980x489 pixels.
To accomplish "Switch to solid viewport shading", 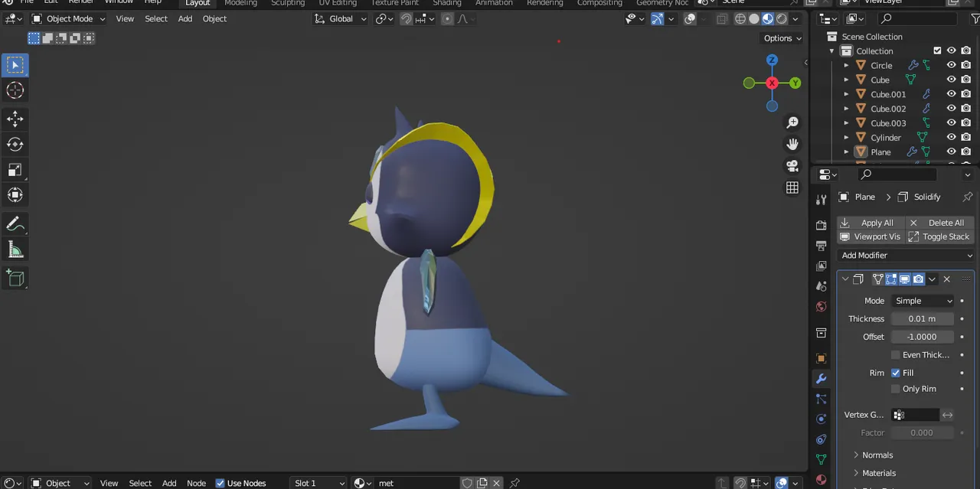I will pos(754,18).
